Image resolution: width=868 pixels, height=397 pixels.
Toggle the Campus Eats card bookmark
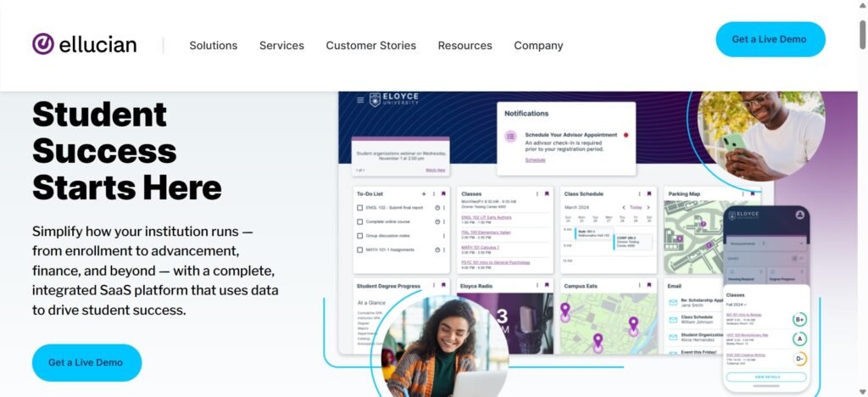tap(649, 286)
